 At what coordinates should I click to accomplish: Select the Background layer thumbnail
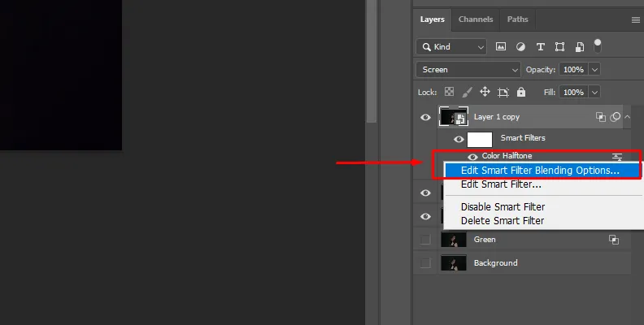click(x=454, y=263)
